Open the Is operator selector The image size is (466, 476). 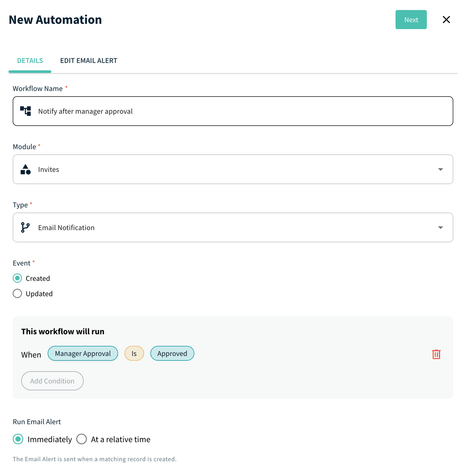[134, 353]
